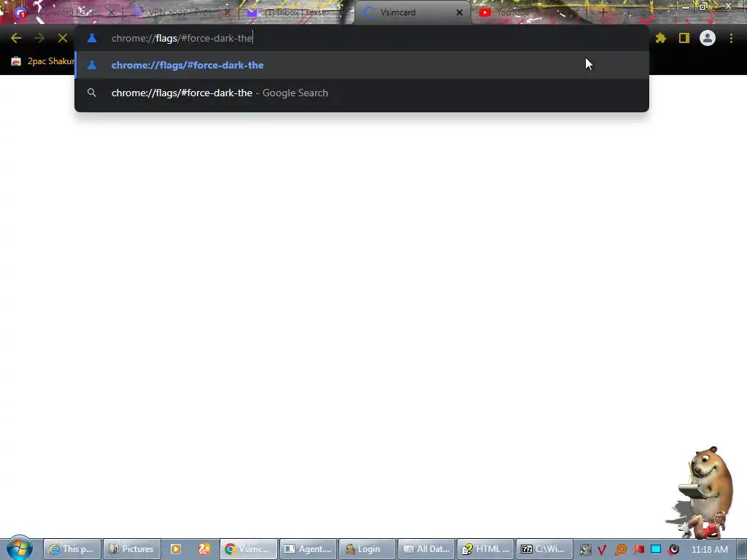Viewport: 747px width, 560px height.
Task: Click the cyan monitor tray icon
Action: point(656,550)
